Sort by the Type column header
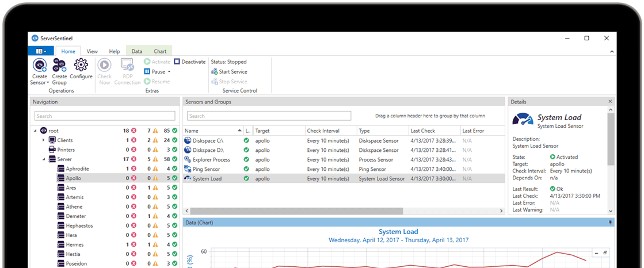This screenshot has width=644, height=268. pos(383,131)
